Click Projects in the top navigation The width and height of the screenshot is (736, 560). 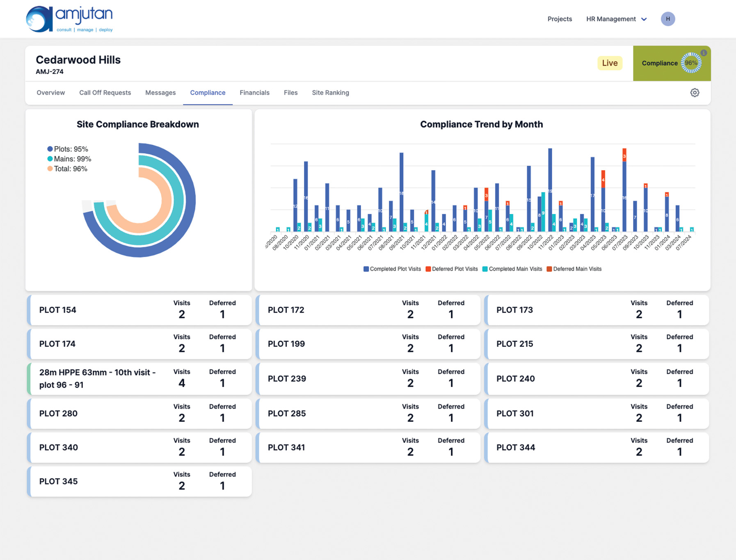point(560,19)
